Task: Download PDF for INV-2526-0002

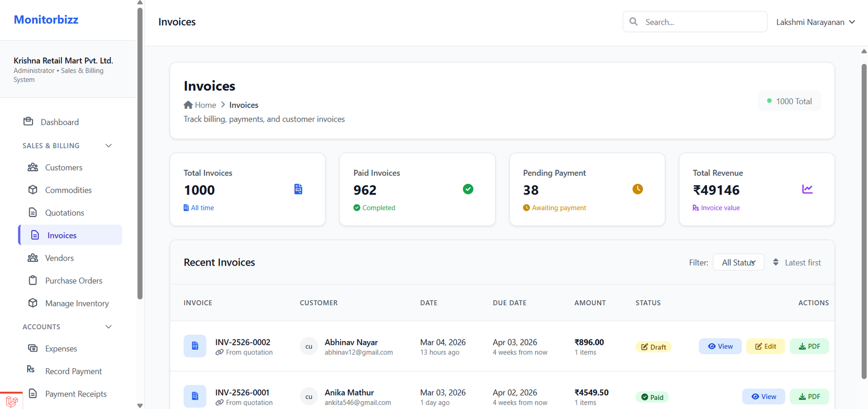Action: 809,346
